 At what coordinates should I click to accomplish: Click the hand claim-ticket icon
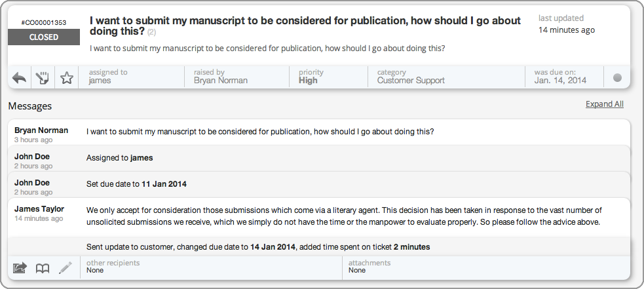click(x=43, y=78)
